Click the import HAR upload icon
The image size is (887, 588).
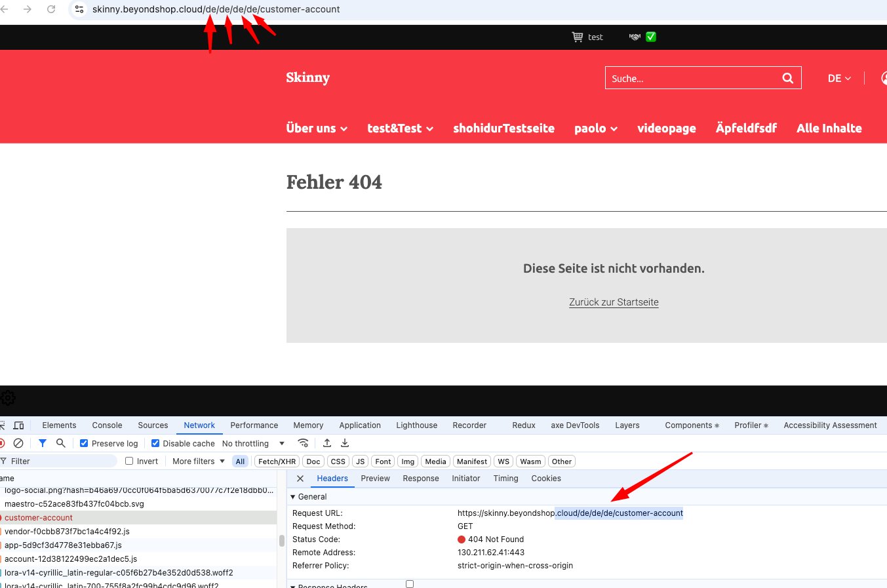point(327,443)
